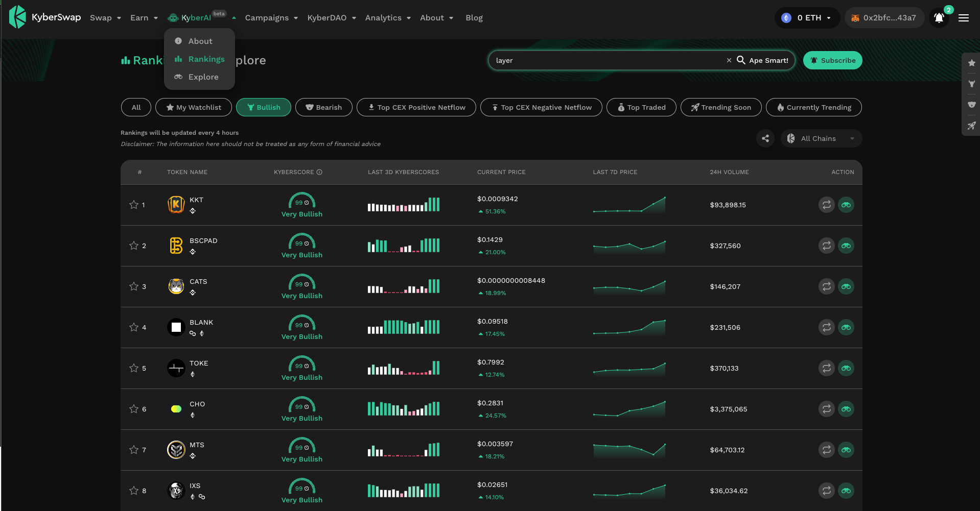The image size is (980, 511).
Task: Click the KyberScore info icon
Action: click(x=319, y=172)
